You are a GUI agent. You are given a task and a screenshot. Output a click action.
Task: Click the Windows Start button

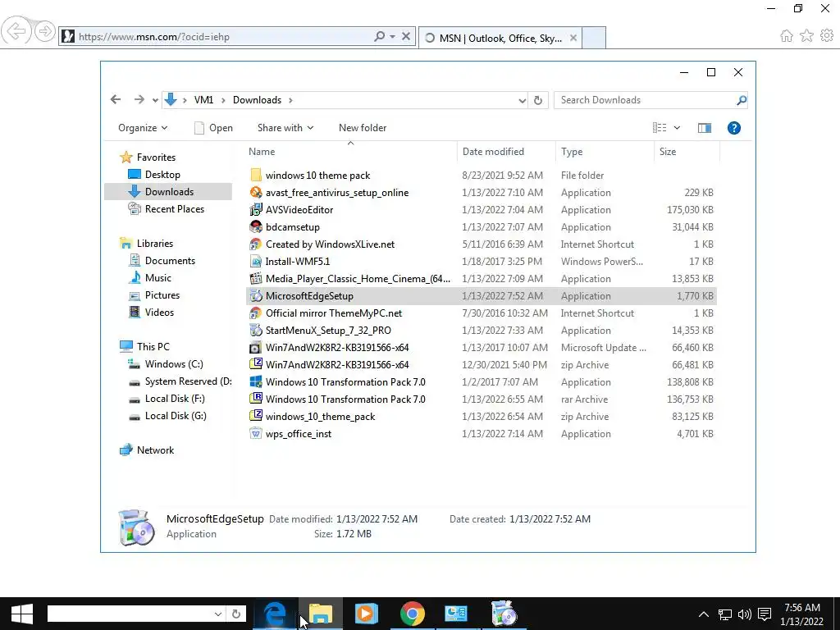tap(22, 614)
